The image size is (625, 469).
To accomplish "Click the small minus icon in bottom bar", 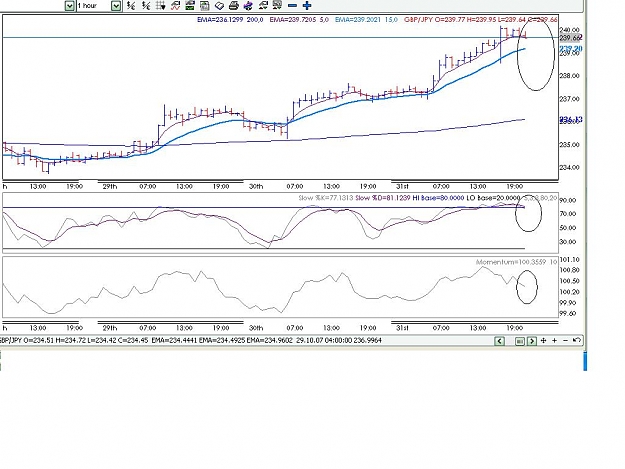I will (x=565, y=341).
